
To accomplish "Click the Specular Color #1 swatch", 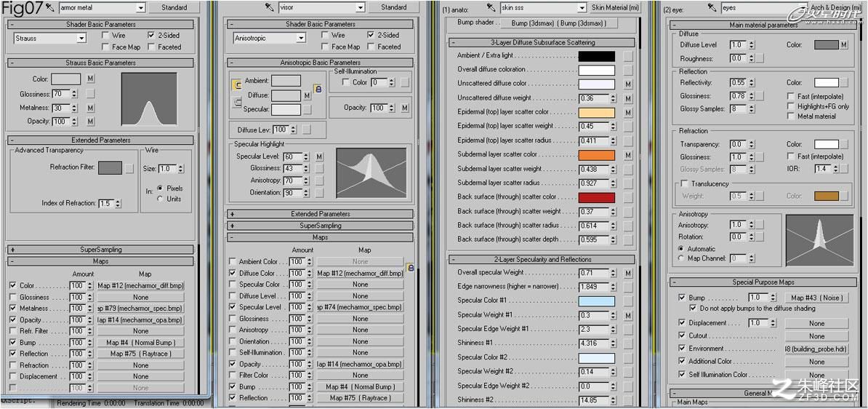I will [597, 301].
